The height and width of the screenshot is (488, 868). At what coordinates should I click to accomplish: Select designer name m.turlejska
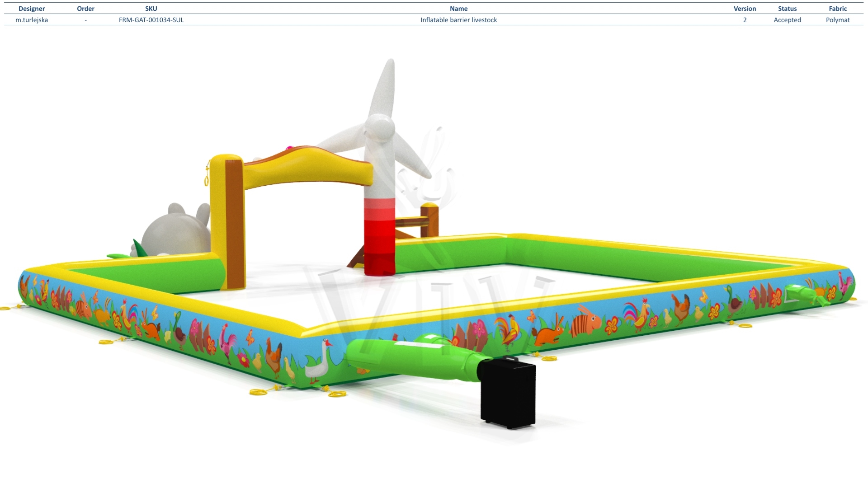[32, 20]
